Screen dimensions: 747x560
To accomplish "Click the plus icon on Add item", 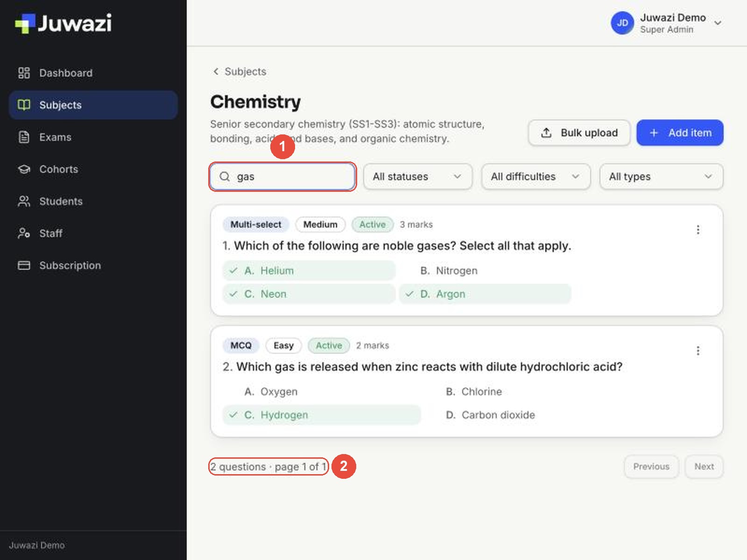I will (654, 133).
